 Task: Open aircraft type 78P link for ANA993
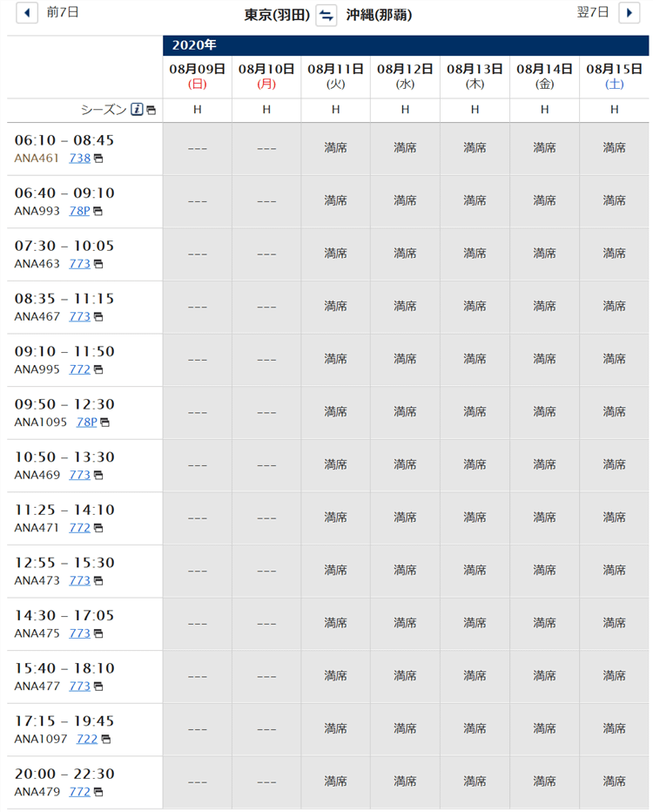(80, 211)
